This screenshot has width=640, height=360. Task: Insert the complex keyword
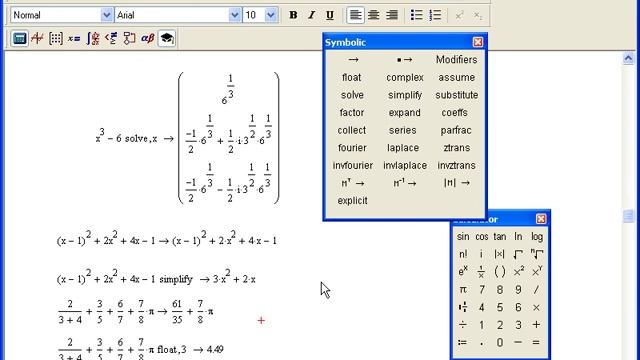404,78
